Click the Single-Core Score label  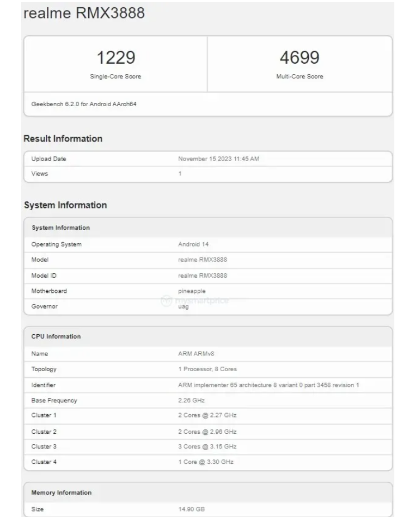pos(116,77)
